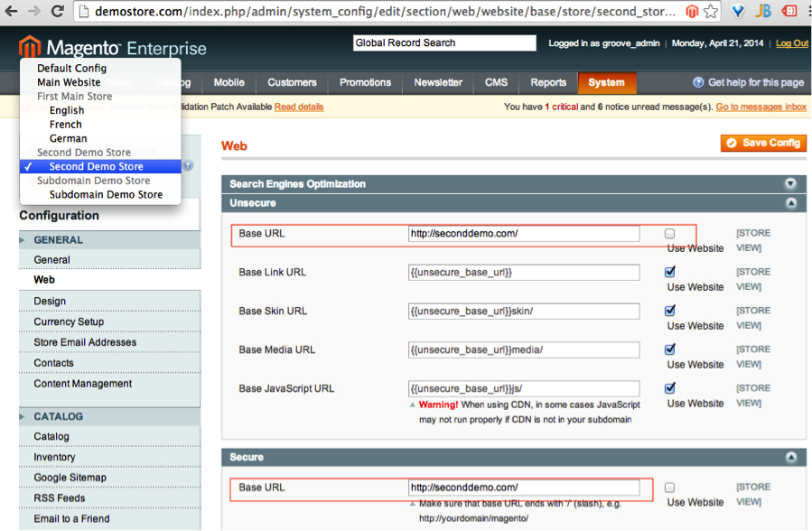Click the Save Config button
The image size is (812, 531).
click(763, 143)
